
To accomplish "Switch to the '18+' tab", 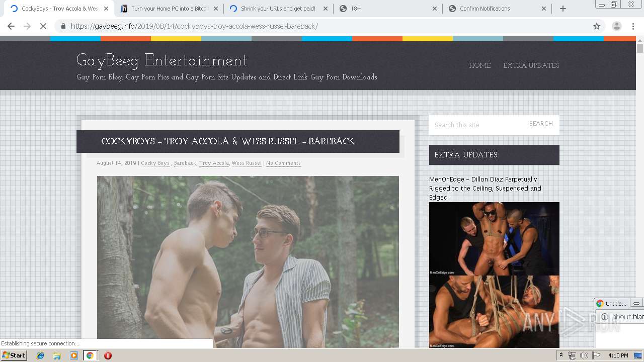I will [x=387, y=9].
